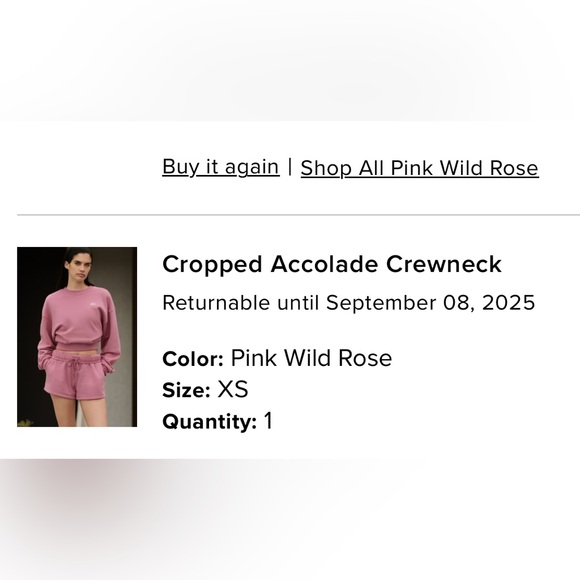Select the Pink Wild Rose color value
The height and width of the screenshot is (580, 580).
tap(311, 358)
